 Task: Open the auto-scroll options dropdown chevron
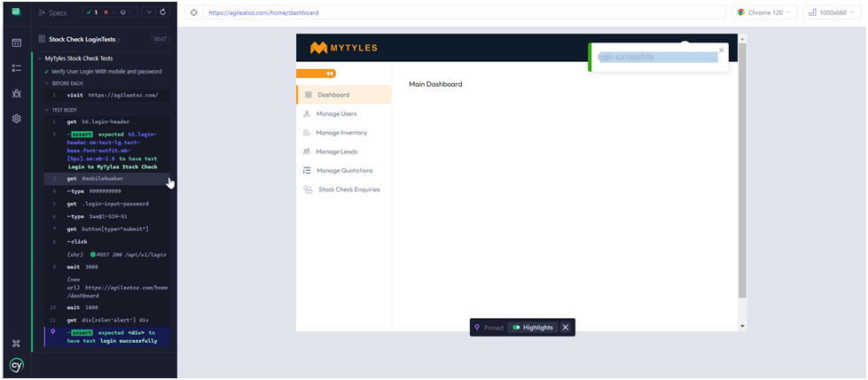click(x=150, y=12)
